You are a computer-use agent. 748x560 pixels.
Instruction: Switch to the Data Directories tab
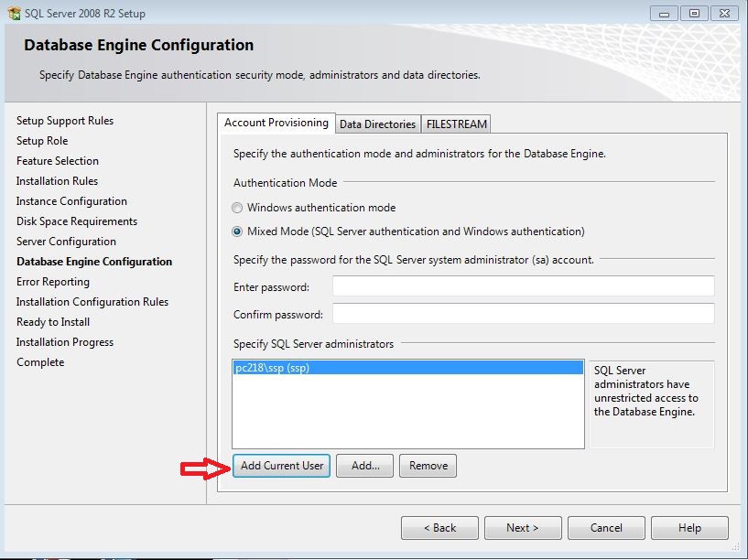coord(377,124)
